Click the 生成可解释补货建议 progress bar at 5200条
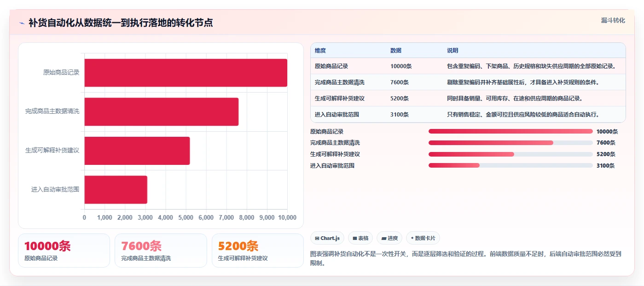Screen dimensions: 644x286 coord(511,154)
